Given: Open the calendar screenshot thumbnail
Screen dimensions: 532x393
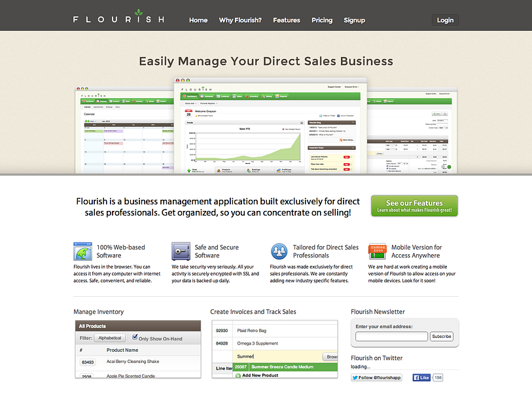Looking at the screenshot, I should 124,130.
